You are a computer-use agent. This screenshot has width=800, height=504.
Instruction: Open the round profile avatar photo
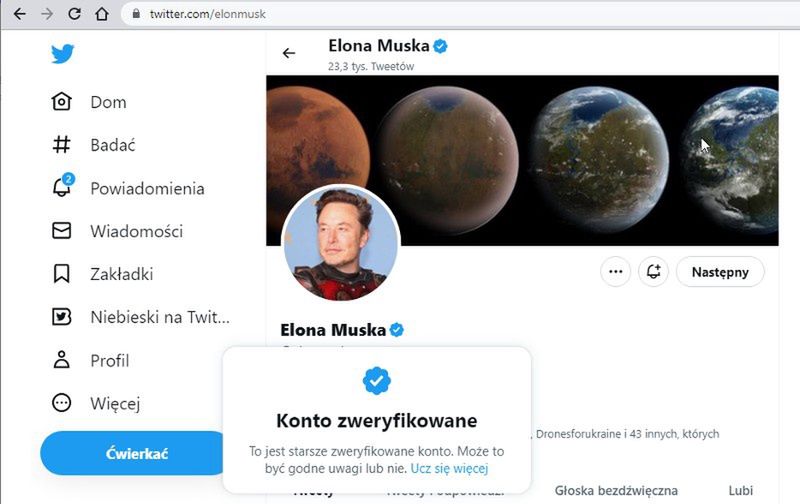[341, 243]
